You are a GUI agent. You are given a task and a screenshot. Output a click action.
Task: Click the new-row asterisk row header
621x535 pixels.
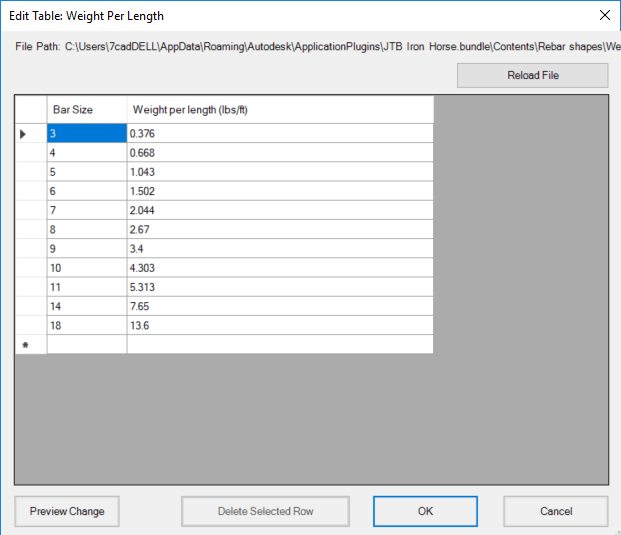point(31,345)
